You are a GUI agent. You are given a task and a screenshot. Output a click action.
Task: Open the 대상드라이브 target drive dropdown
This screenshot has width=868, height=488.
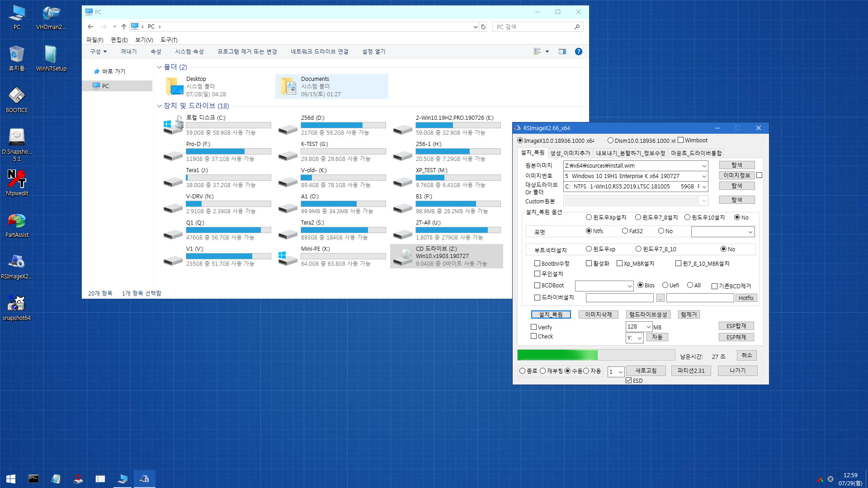point(704,187)
